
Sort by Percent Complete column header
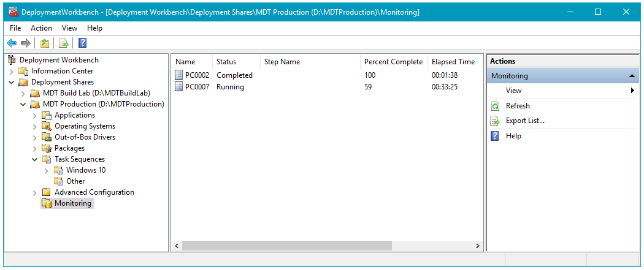(x=393, y=62)
